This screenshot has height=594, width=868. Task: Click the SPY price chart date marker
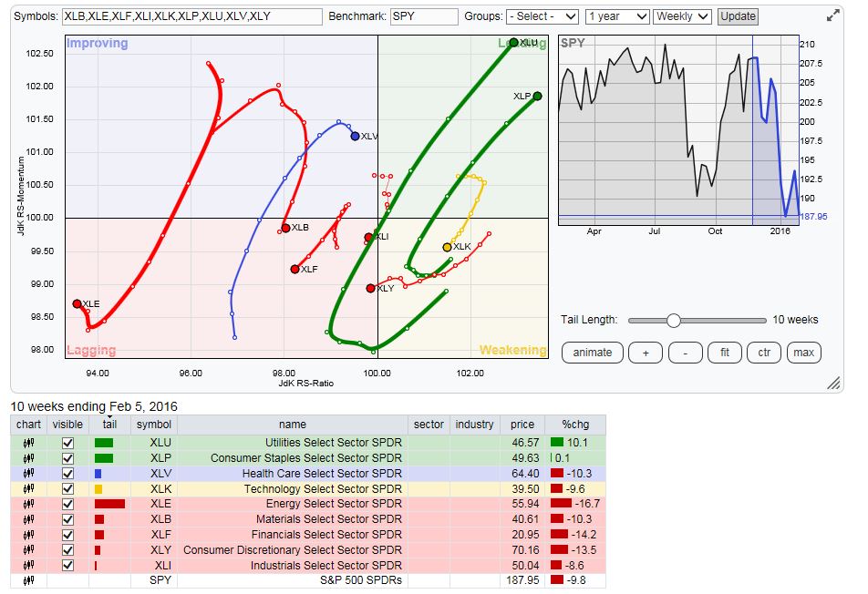point(752,130)
